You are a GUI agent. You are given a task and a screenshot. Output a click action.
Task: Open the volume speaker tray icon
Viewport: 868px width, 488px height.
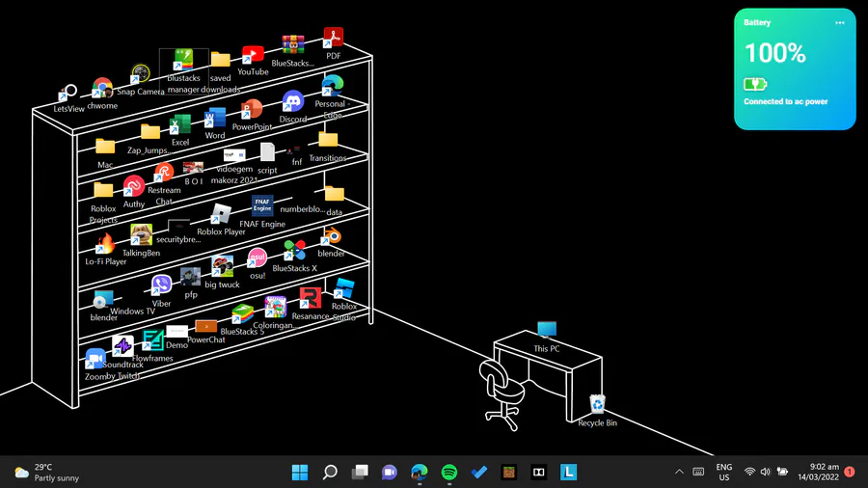coord(766,472)
